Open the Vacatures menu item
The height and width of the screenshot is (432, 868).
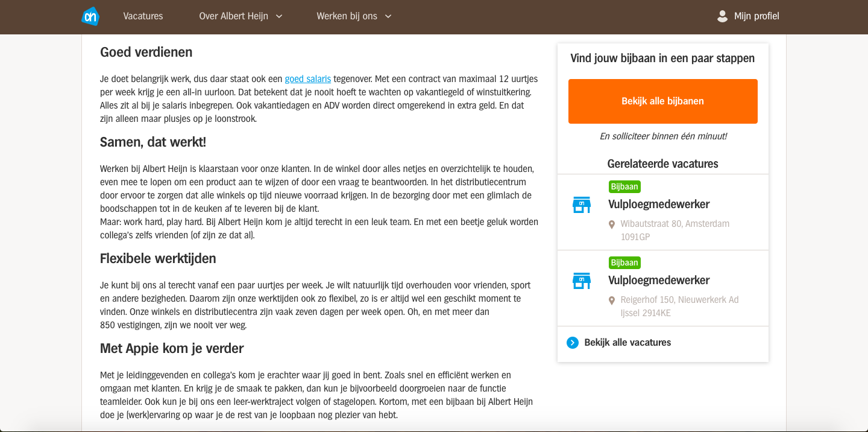tap(143, 16)
